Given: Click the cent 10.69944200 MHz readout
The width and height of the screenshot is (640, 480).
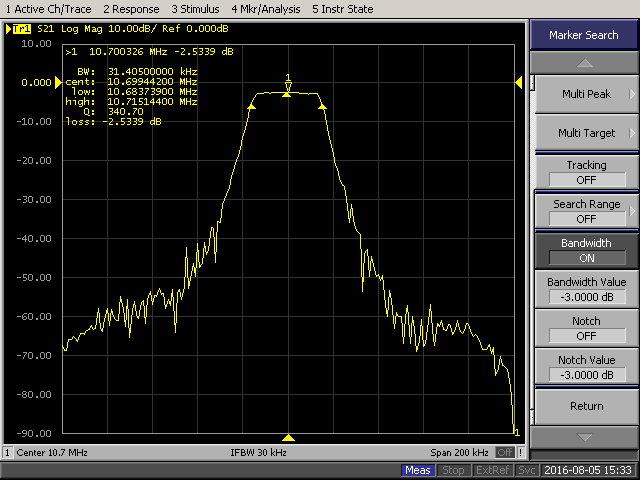Looking at the screenshot, I should coord(131,82).
